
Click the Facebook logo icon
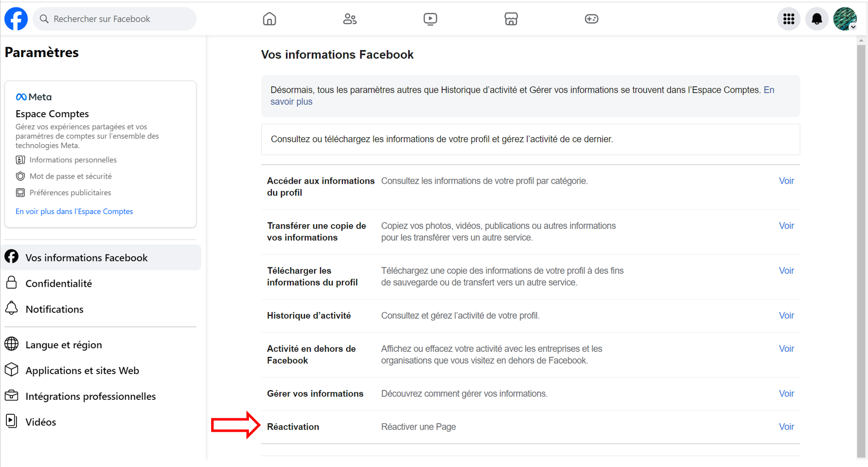tap(16, 19)
